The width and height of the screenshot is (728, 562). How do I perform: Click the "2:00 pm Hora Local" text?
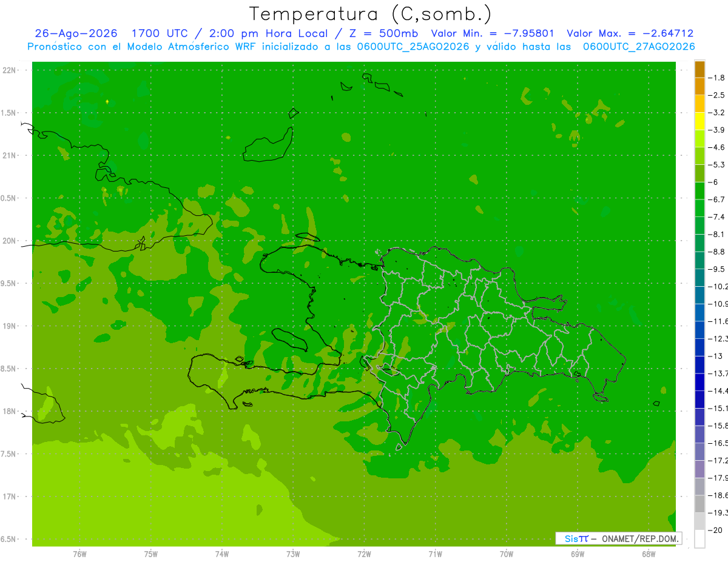click(268, 33)
